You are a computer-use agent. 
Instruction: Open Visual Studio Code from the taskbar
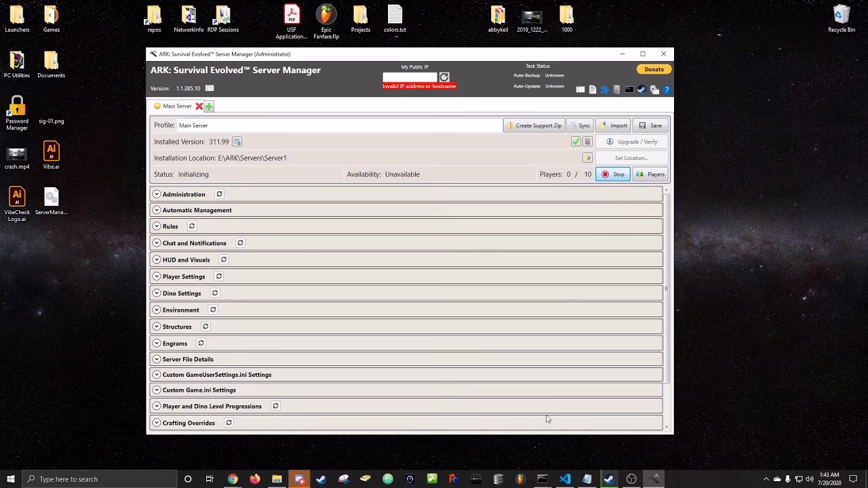565,479
